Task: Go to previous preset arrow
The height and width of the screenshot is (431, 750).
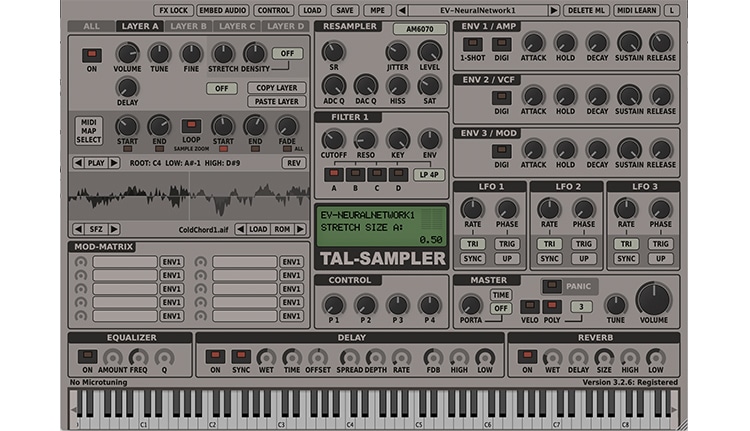Action: click(x=402, y=10)
